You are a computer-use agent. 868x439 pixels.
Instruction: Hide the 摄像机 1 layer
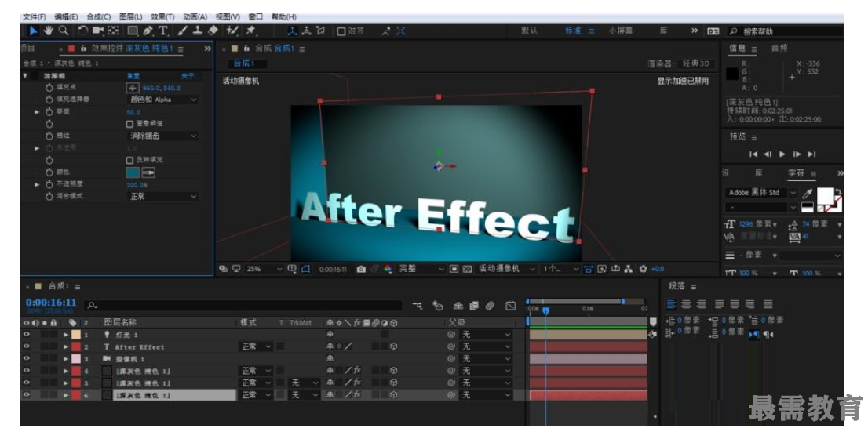pos(26,359)
